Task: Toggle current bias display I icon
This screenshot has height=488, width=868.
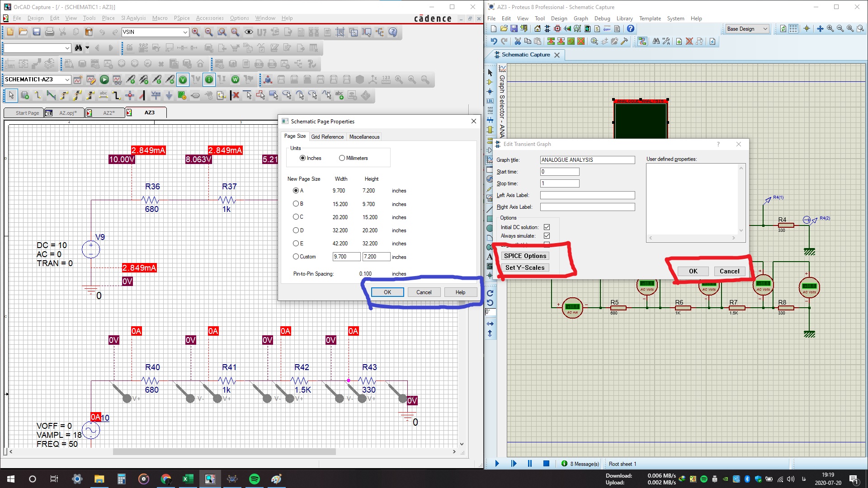Action: [209, 80]
